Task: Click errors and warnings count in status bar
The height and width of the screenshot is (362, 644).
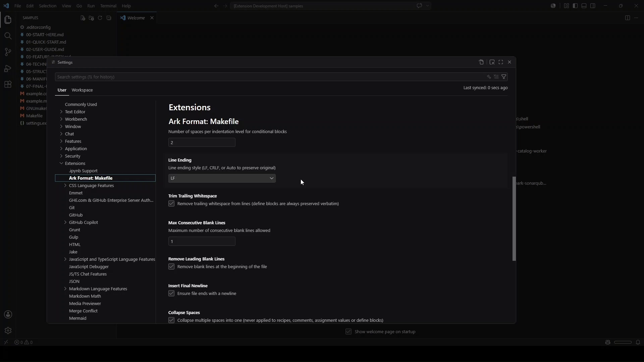Action: 23,342
